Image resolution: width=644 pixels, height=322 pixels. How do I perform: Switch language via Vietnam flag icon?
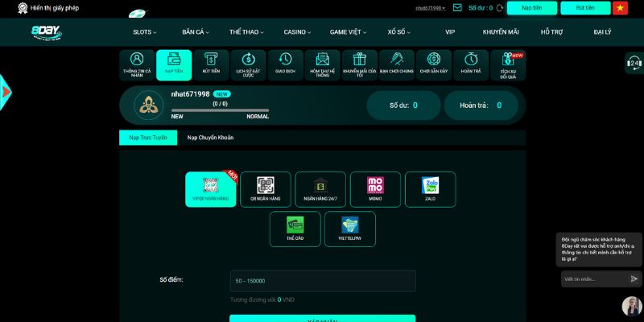point(620,8)
